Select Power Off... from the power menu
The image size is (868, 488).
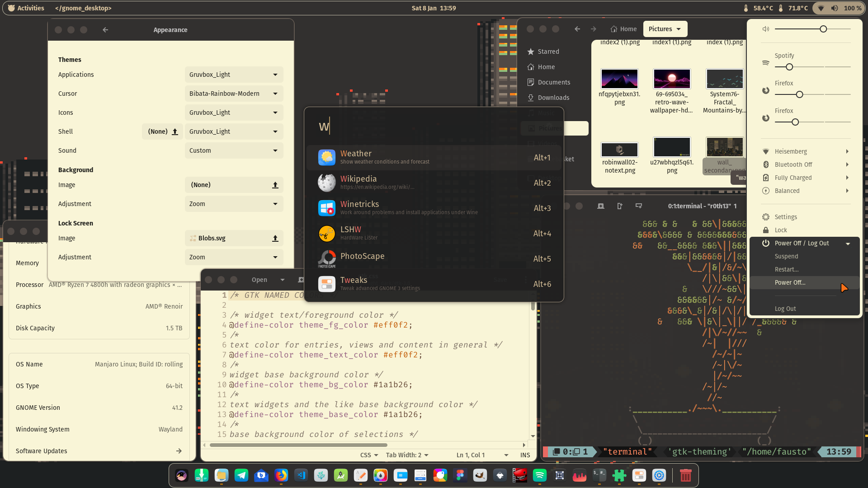click(x=805, y=282)
